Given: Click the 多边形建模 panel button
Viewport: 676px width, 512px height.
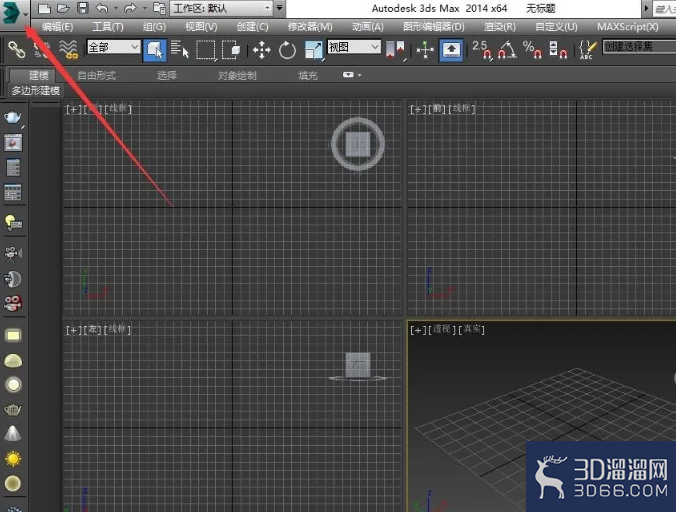Looking at the screenshot, I should tap(35, 91).
